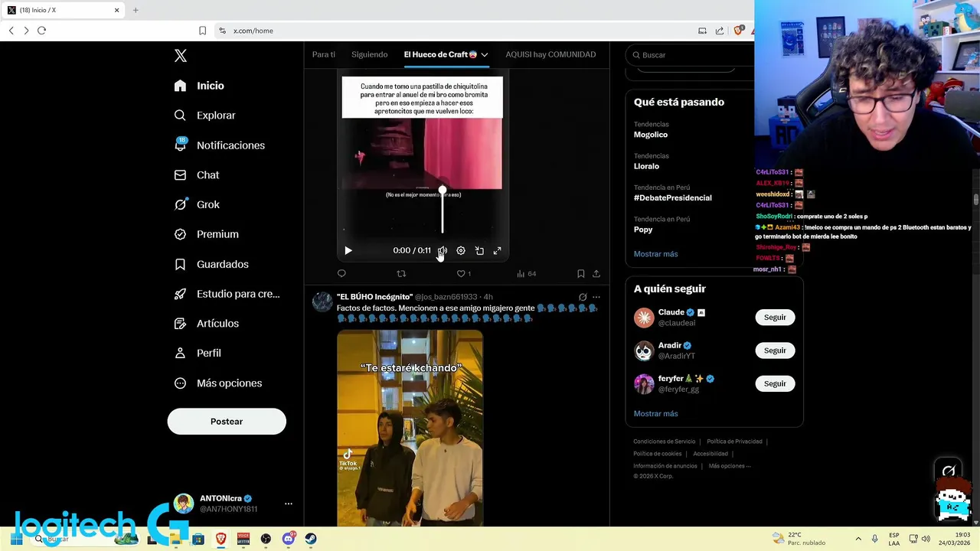Go to Inicio in sidebar

tap(199, 86)
